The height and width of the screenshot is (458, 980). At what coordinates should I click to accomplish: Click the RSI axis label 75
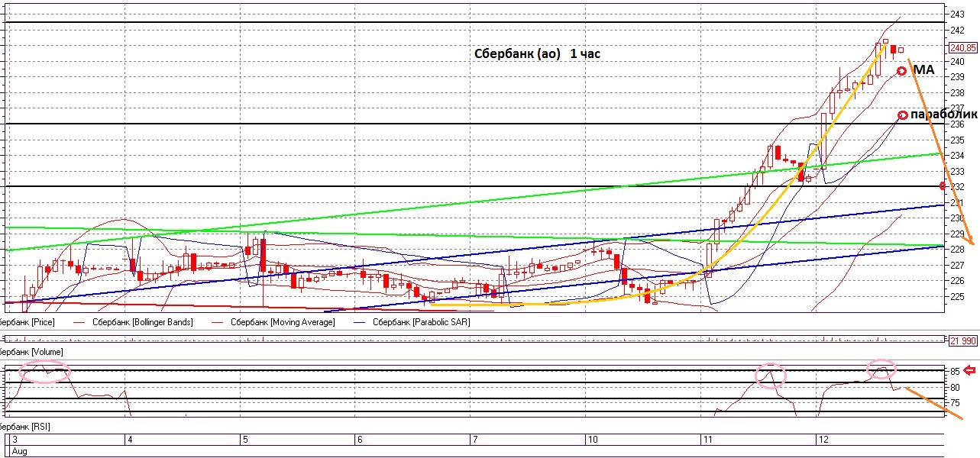pos(956,403)
